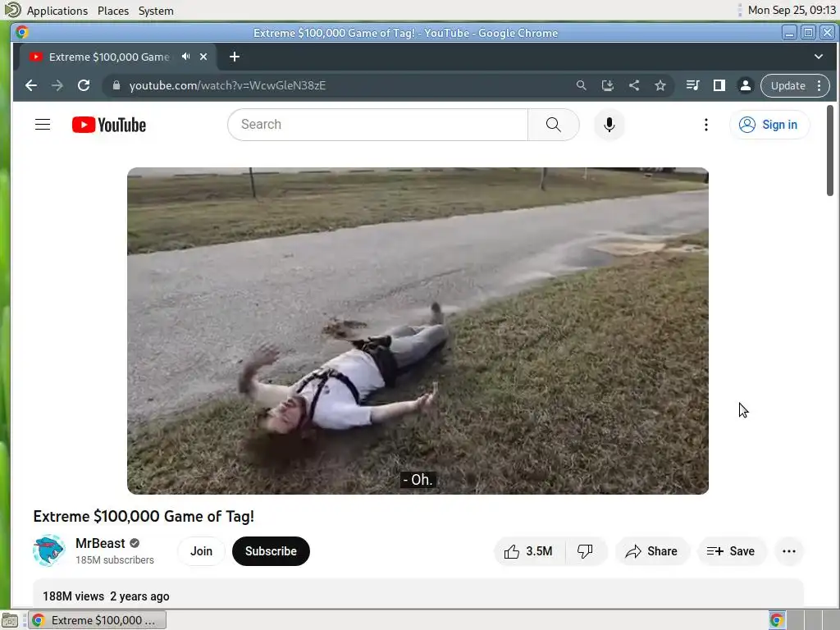
Task: Subscribe to MrBeast channel
Action: (271, 551)
